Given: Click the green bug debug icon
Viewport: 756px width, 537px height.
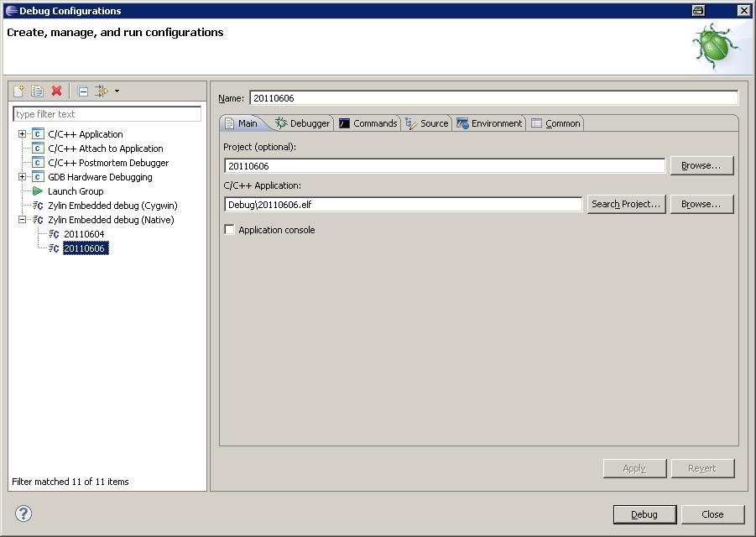Looking at the screenshot, I should (715, 46).
